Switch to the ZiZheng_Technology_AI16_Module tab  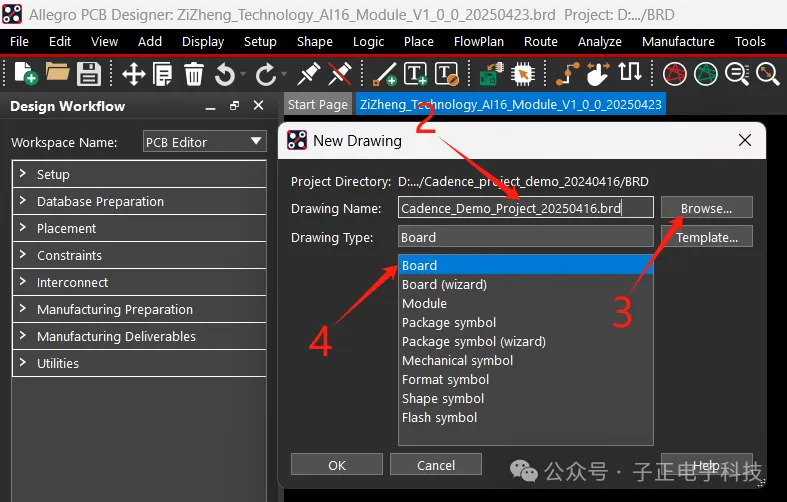coord(511,104)
